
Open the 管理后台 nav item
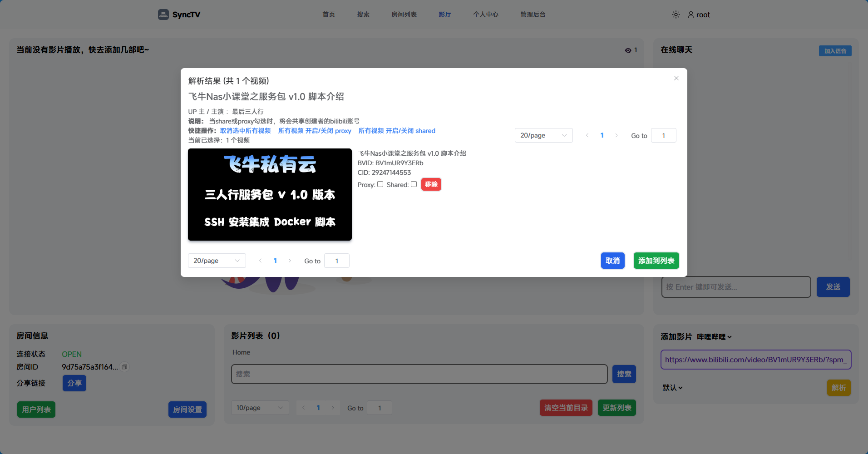tap(533, 15)
